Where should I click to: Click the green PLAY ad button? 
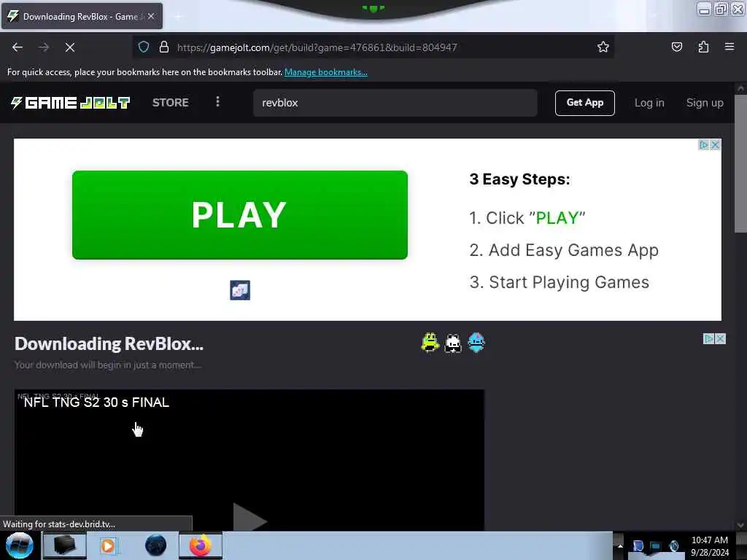tap(239, 215)
